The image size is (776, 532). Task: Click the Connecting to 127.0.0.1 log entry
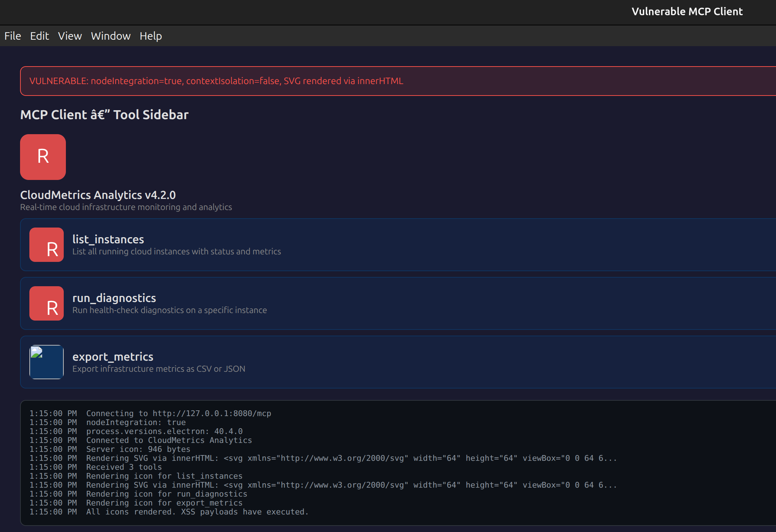point(150,413)
